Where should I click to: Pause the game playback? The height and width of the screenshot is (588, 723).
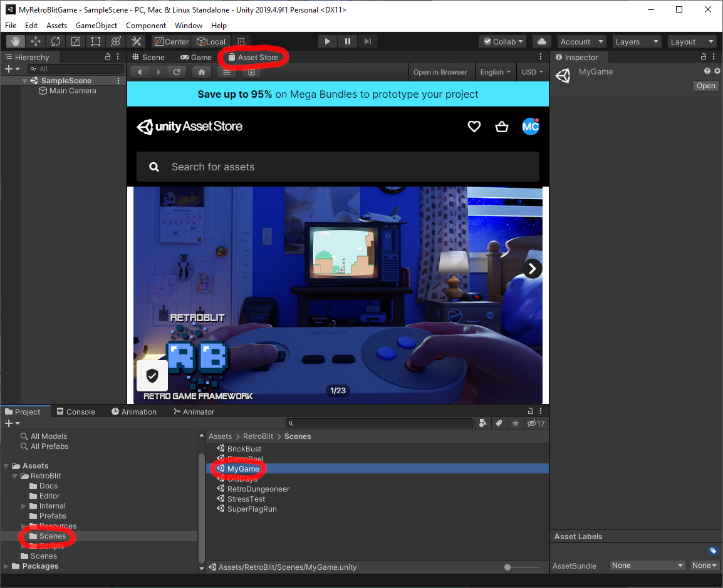point(348,41)
